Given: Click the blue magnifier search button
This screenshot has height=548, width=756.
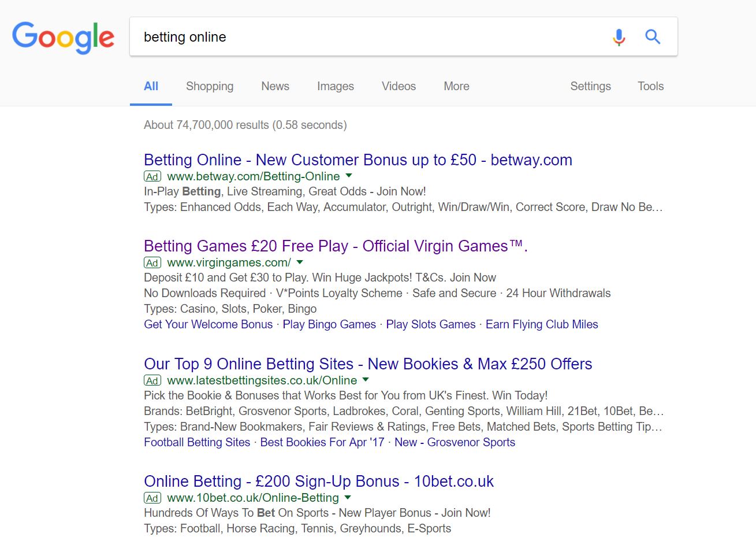Looking at the screenshot, I should (653, 37).
